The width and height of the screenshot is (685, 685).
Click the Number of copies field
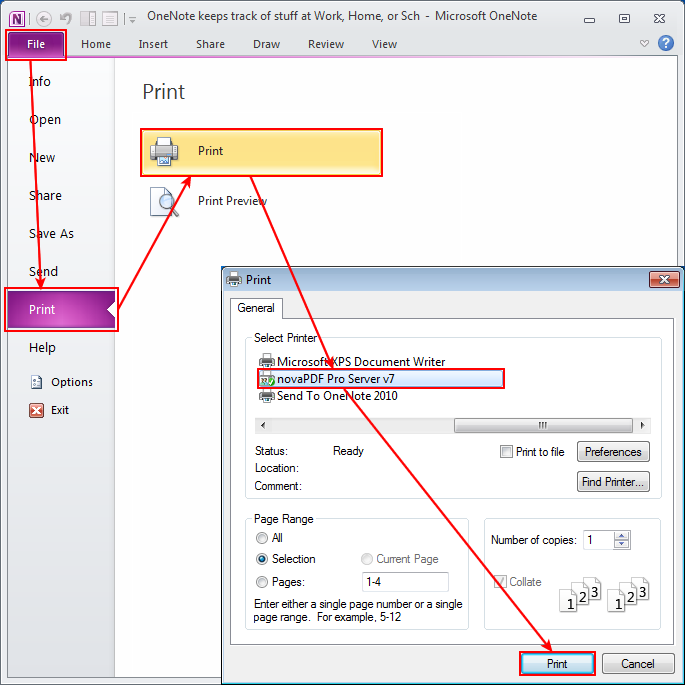tap(598, 540)
